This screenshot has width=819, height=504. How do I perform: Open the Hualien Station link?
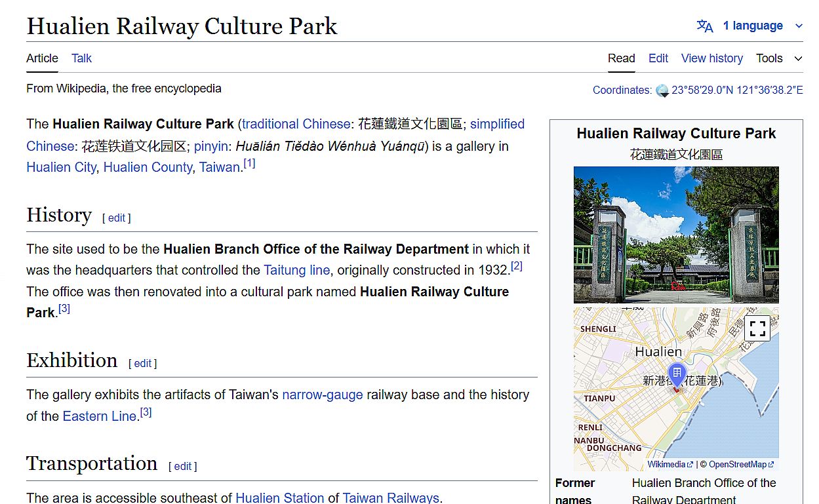point(279,497)
